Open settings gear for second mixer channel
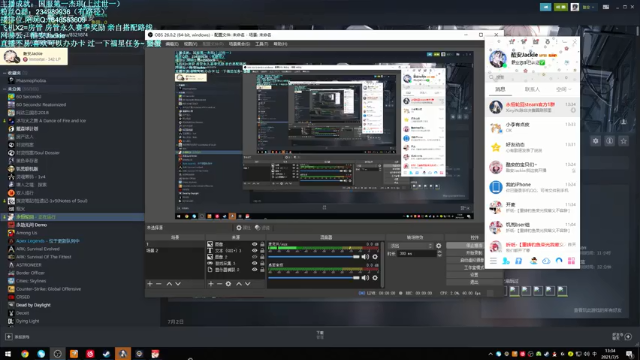Image resolution: width=640 pixels, height=360 pixels. click(x=375, y=278)
